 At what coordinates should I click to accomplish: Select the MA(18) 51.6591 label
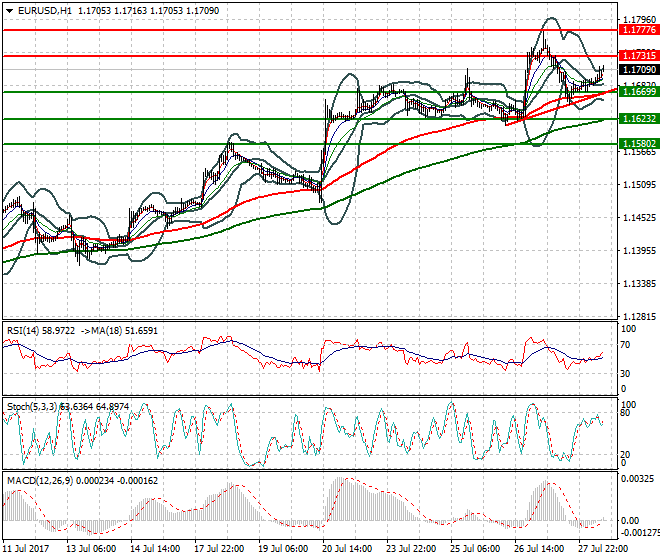click(x=124, y=331)
